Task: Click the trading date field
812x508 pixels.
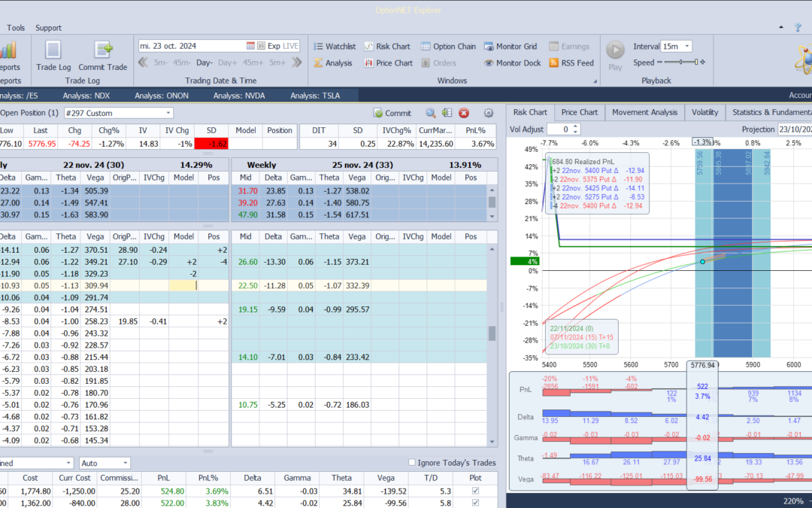Action: pos(192,46)
